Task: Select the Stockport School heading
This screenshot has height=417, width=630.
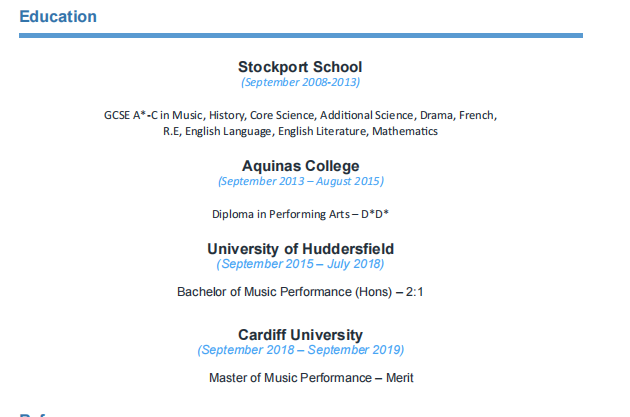Action: [x=300, y=67]
